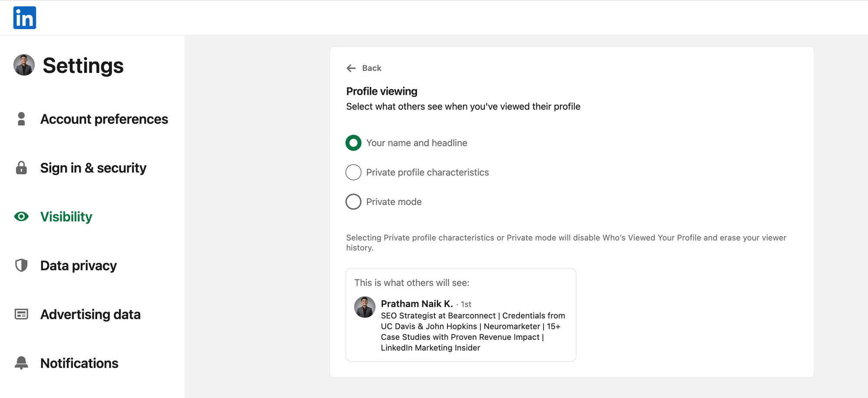Click the Advertising data newspaper icon
The height and width of the screenshot is (398, 868).
pyautogui.click(x=21, y=314)
